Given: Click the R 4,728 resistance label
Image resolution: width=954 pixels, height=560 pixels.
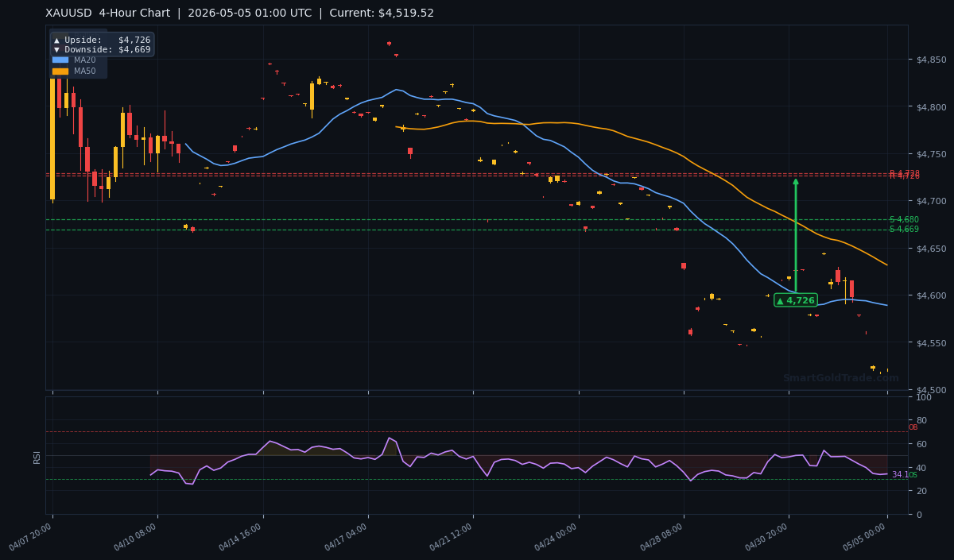Looking at the screenshot, I should [x=904, y=173].
